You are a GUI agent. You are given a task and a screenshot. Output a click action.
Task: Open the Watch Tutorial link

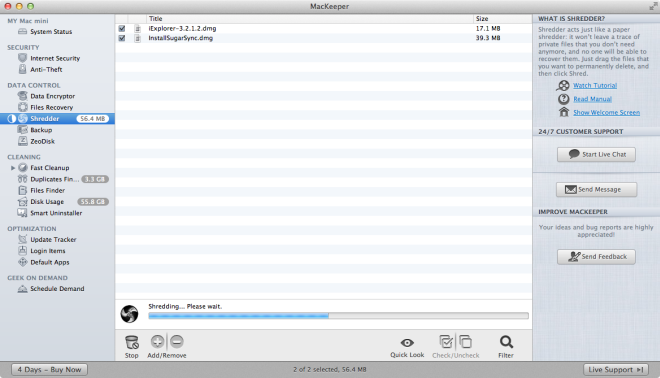pyautogui.click(x=595, y=85)
